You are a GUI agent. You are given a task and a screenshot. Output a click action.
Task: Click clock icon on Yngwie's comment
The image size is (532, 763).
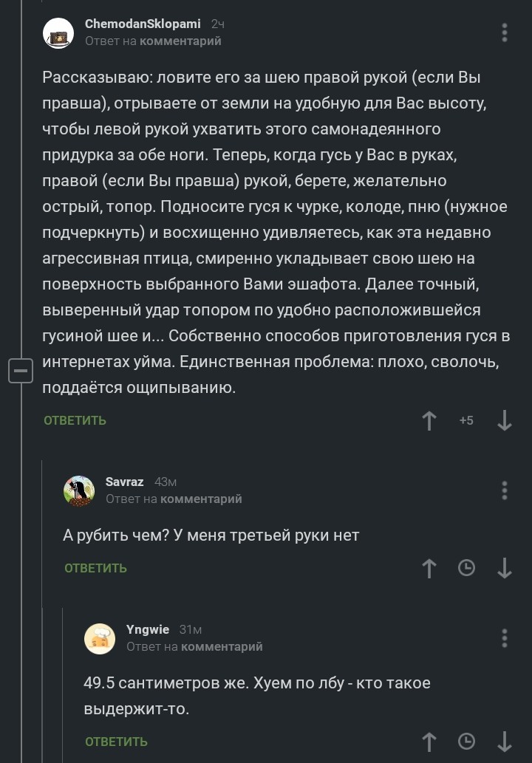467,742
